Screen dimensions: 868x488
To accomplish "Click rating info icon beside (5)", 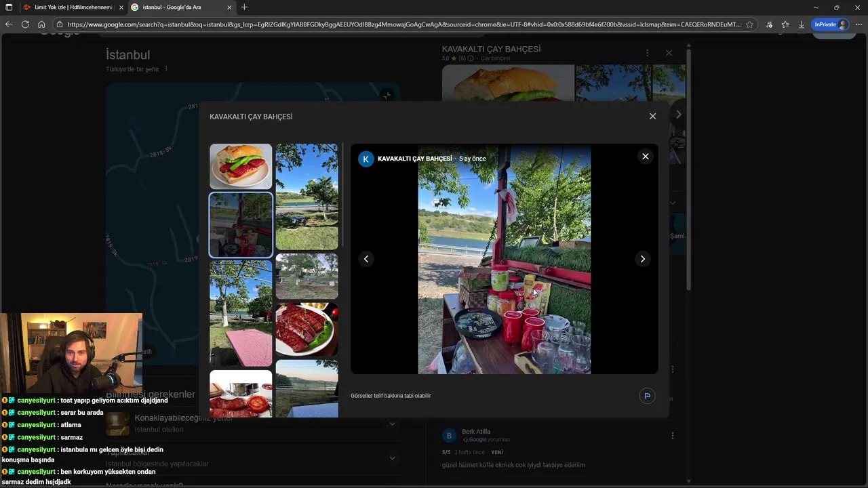I will (x=471, y=59).
